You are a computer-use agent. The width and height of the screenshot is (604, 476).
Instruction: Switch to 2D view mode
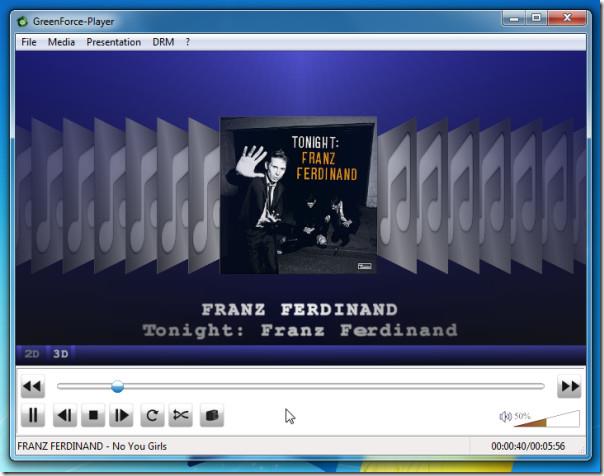click(x=32, y=354)
